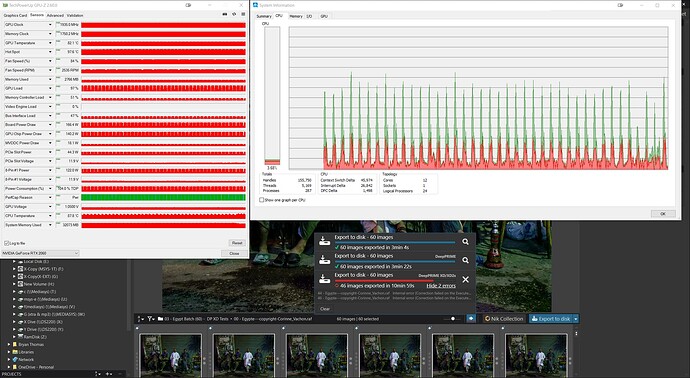Open the NVIDIA GeForce RTX 2060 device dropdown
690x378 pixels.
[x=40, y=253]
